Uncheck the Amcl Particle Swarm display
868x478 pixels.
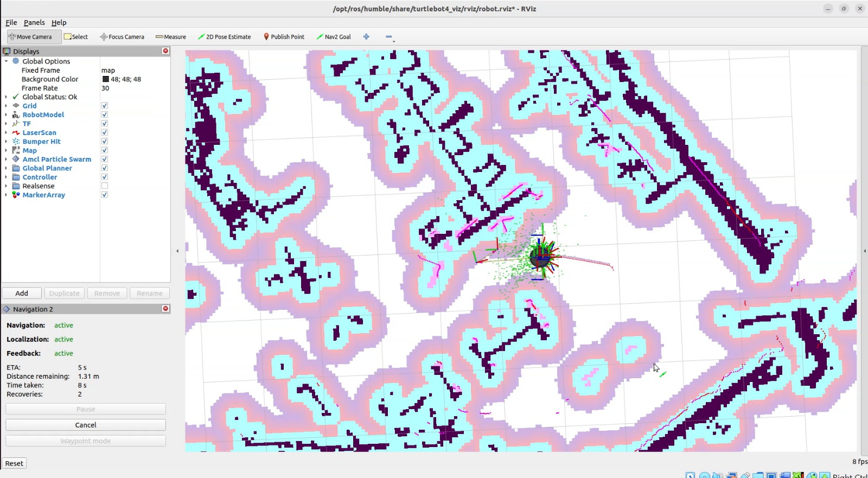pyautogui.click(x=105, y=160)
